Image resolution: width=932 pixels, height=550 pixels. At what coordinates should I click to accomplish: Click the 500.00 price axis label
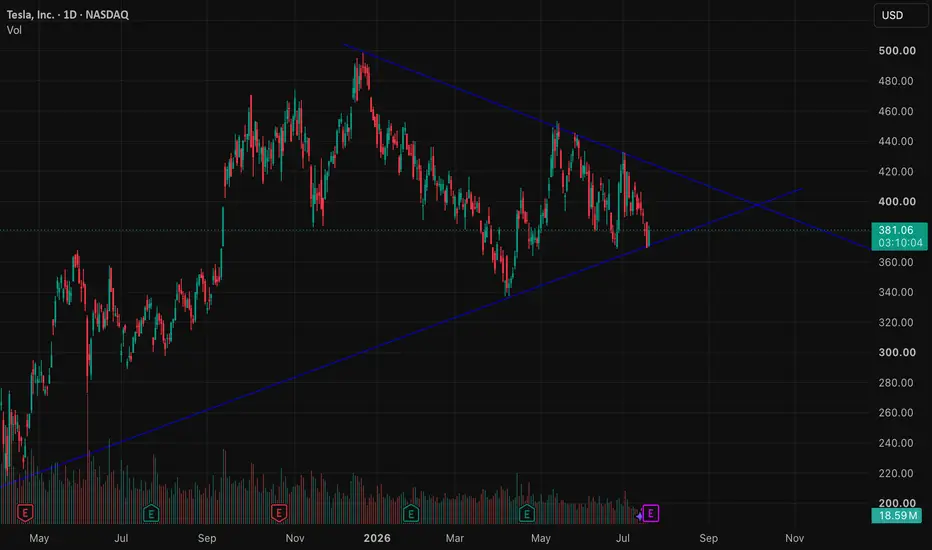click(897, 51)
